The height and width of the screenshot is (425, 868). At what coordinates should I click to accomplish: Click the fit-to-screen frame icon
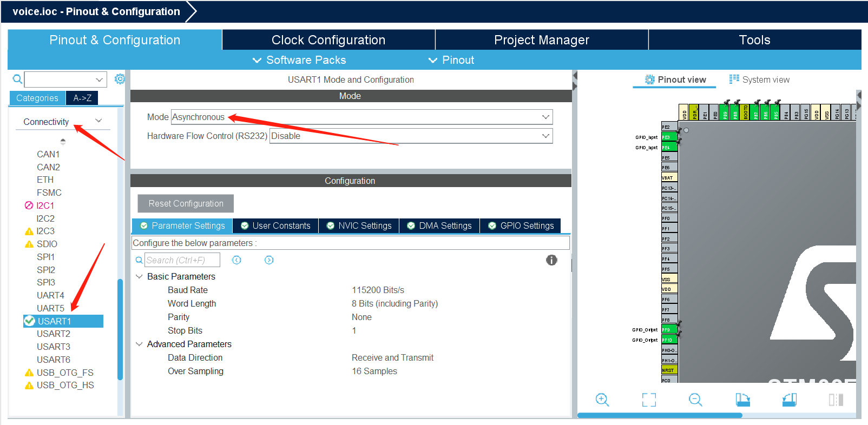649,400
